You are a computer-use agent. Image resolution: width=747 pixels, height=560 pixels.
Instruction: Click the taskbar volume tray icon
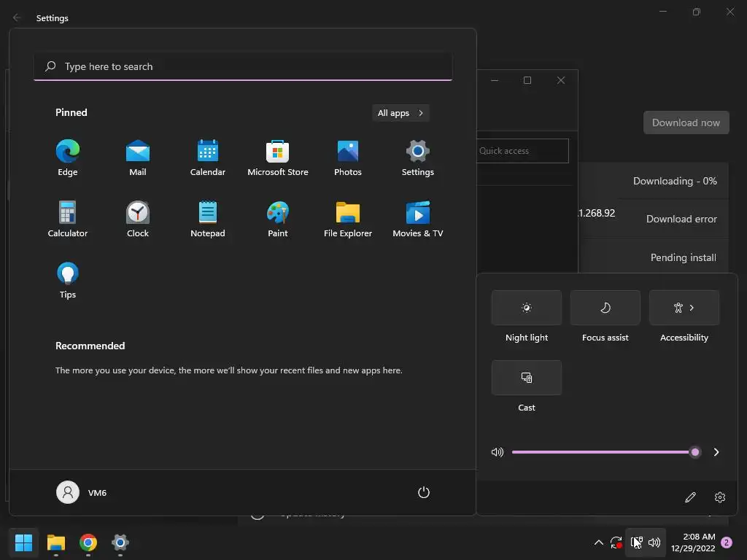pyautogui.click(x=654, y=542)
